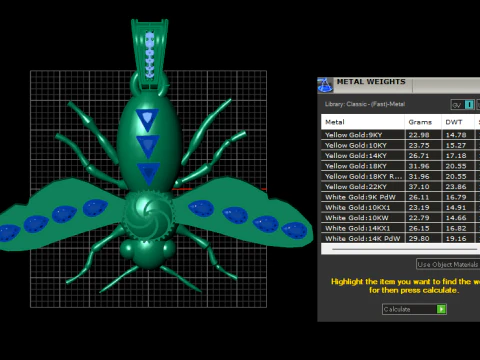Click the 29.80 grams cell
480x360 pixels.
pyautogui.click(x=423, y=238)
